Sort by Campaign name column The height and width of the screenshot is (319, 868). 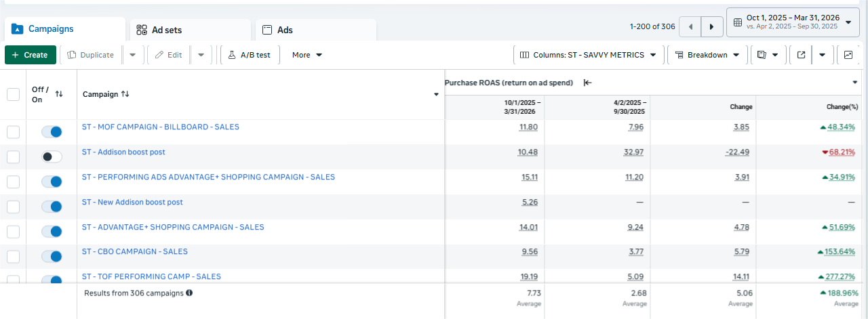tap(125, 94)
